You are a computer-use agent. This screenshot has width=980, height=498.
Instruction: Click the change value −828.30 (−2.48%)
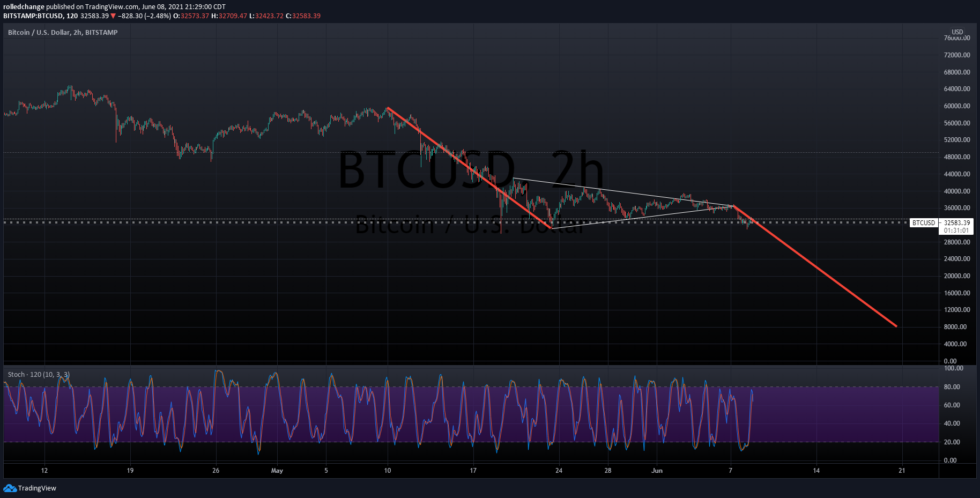tap(145, 16)
